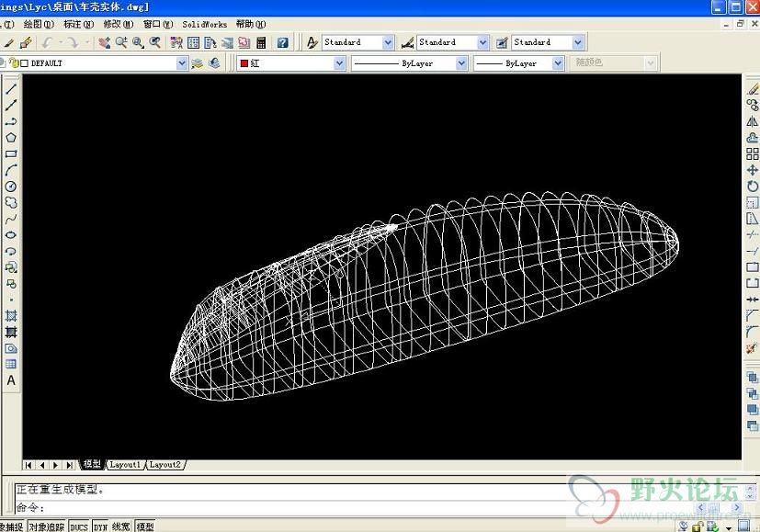Viewport: 760px width, 532px height.
Task: Toggle DYN dynamic input in status bar
Action: click(x=100, y=526)
